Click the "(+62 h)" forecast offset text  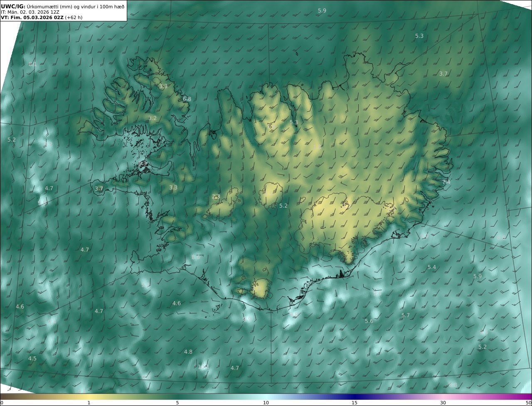tap(74, 18)
